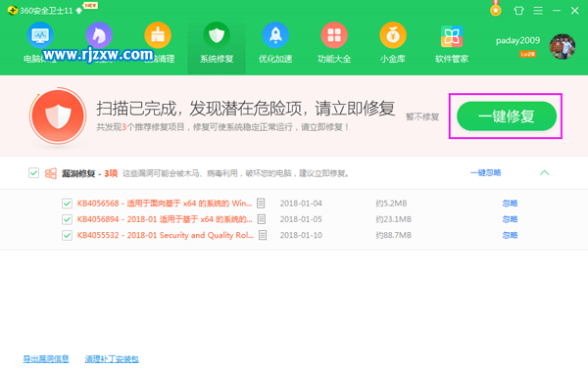
Task: Uncheck the KB4056568 patch checkbox
Action: click(x=67, y=204)
